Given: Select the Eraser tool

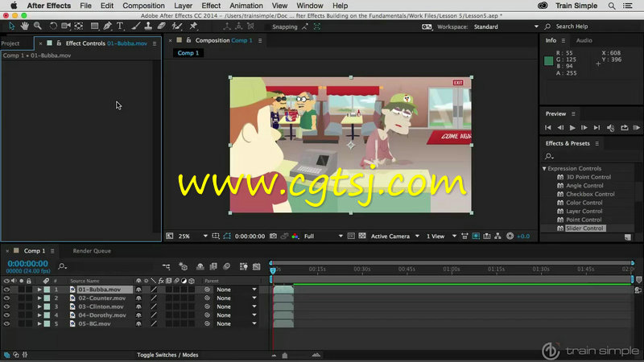Looking at the screenshot, I should 162,27.
